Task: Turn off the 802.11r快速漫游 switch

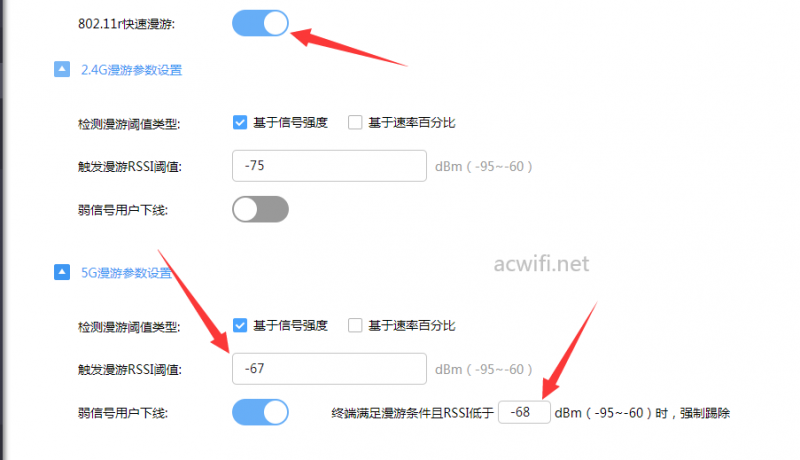Action: [x=260, y=23]
